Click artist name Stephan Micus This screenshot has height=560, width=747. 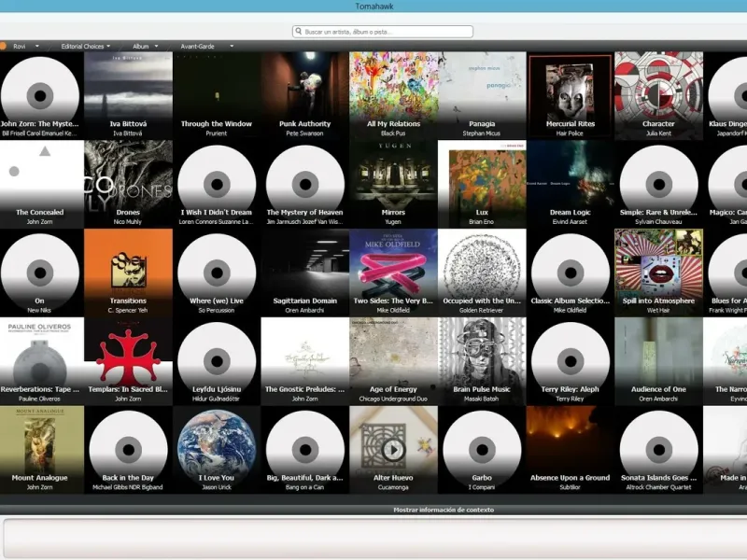[x=481, y=133]
